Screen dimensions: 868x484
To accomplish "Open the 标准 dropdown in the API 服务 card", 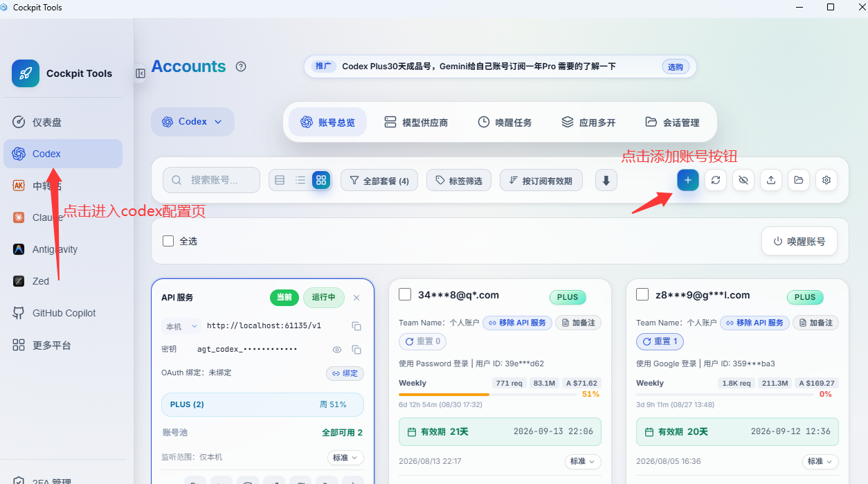I will click(345, 458).
